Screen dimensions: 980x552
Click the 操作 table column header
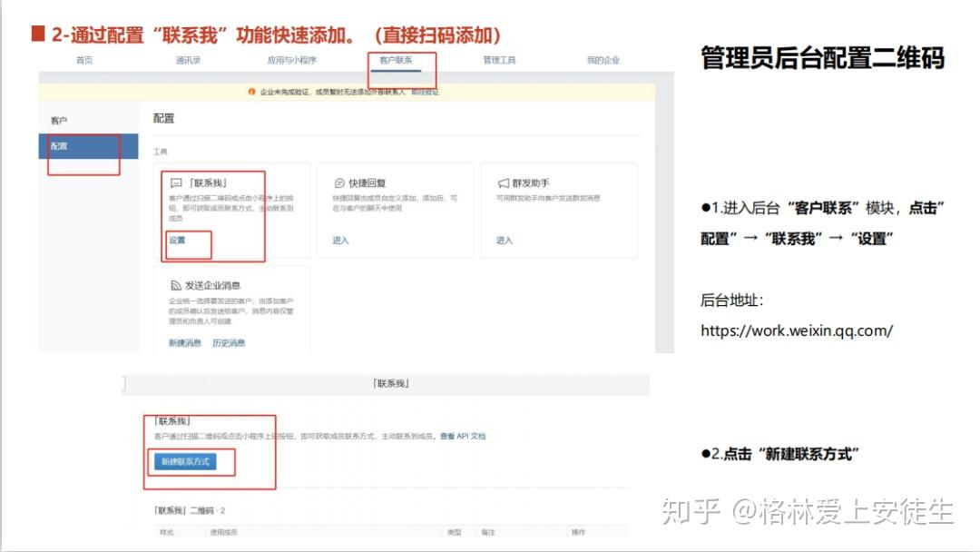click(x=578, y=533)
